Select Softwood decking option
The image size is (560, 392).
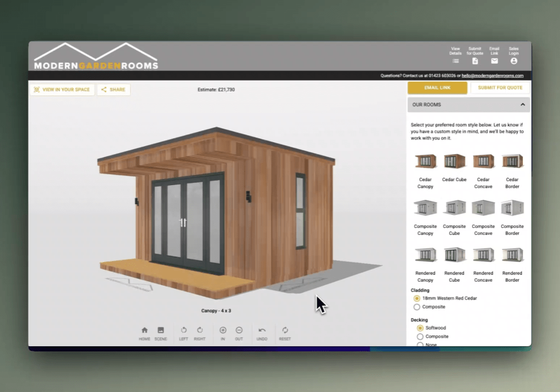tap(420, 328)
